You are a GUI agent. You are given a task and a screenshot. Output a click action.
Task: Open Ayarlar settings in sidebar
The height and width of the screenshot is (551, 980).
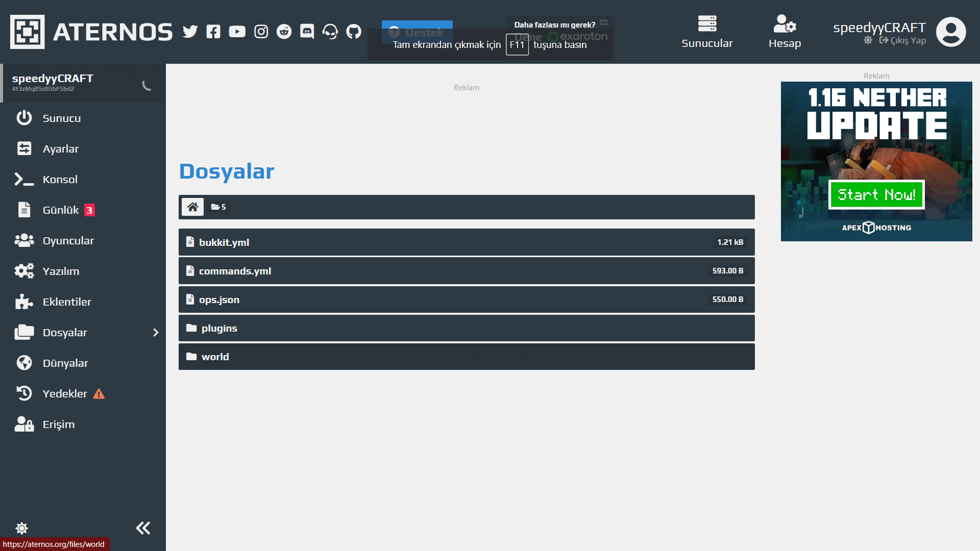83,148
